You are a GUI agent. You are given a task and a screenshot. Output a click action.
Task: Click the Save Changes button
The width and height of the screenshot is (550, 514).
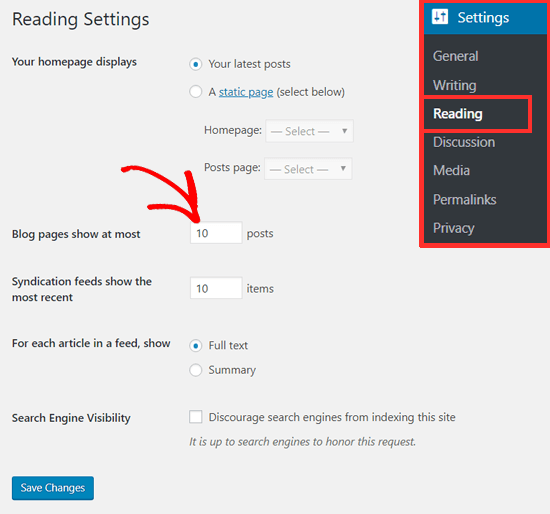point(53,488)
